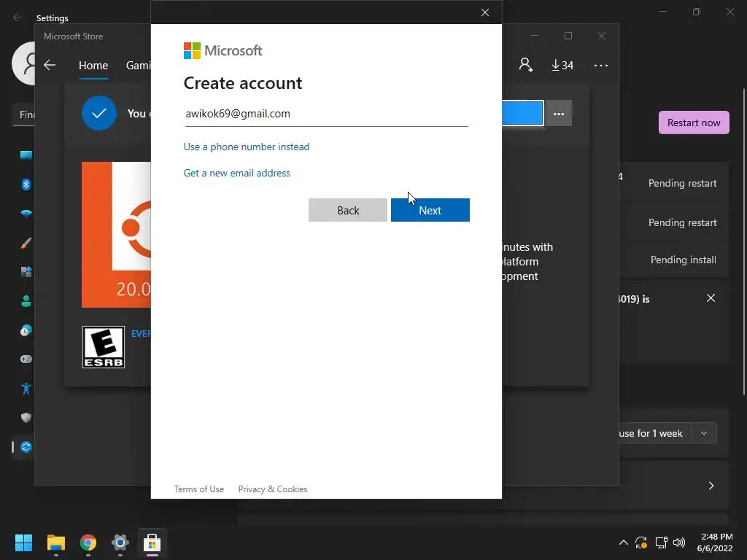Open Privacy & security shield in Settings
Screen dimensions: 747x560
(26, 418)
